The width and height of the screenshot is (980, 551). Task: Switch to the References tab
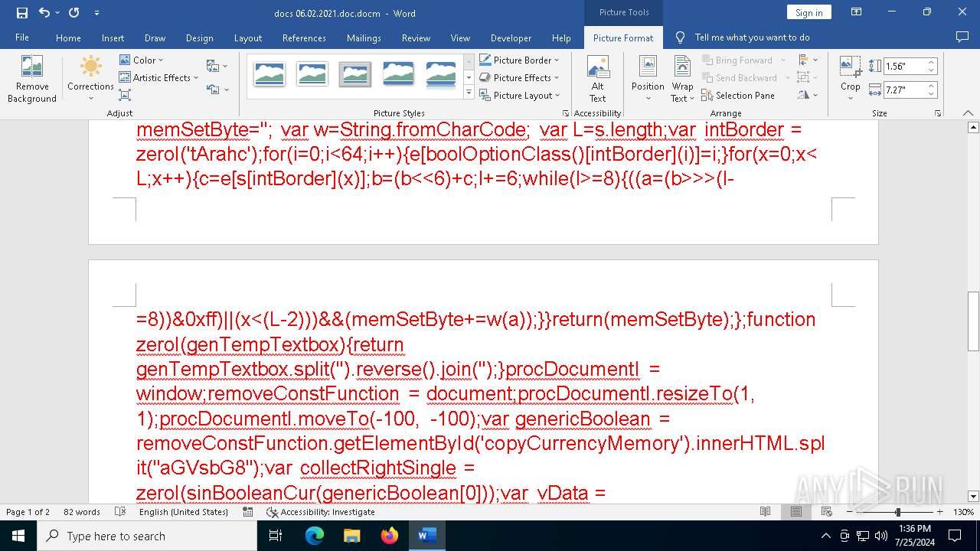tap(304, 37)
